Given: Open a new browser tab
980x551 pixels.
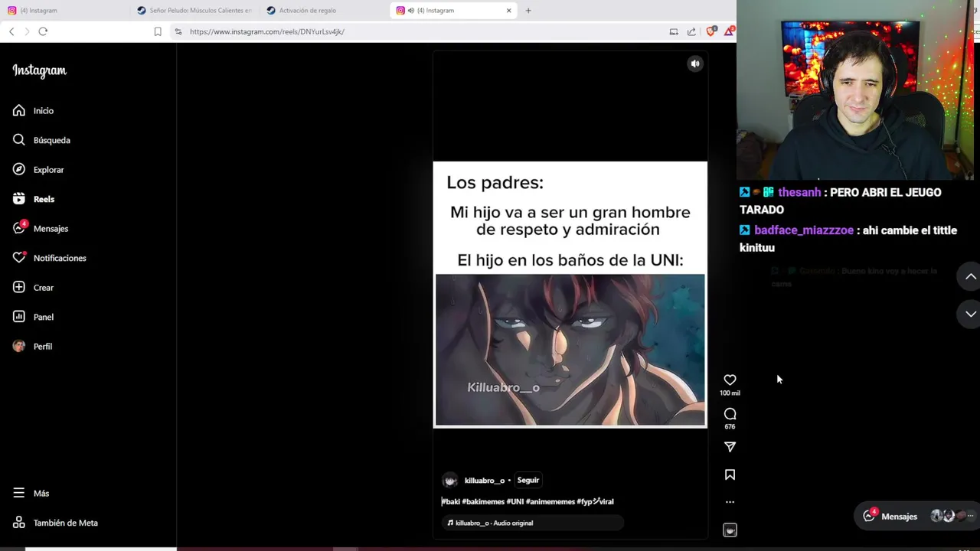Looking at the screenshot, I should 528,11.
